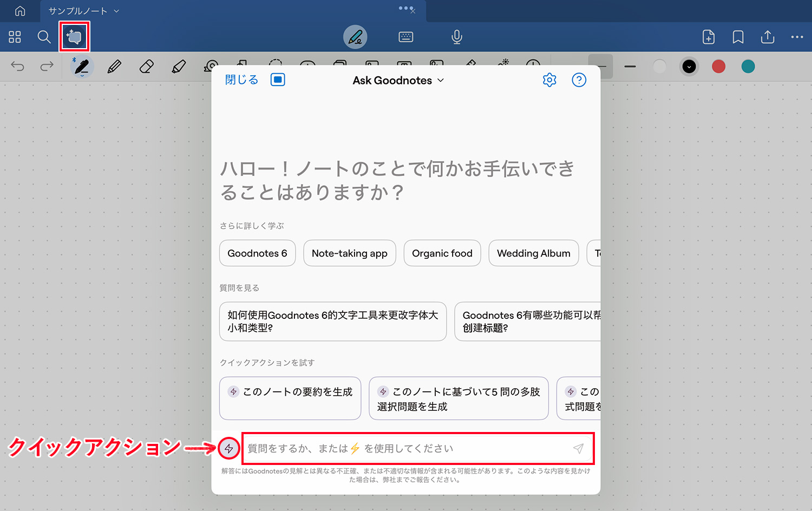Send the question with paper plane
Viewport: 812px width, 511px height.
click(x=578, y=448)
